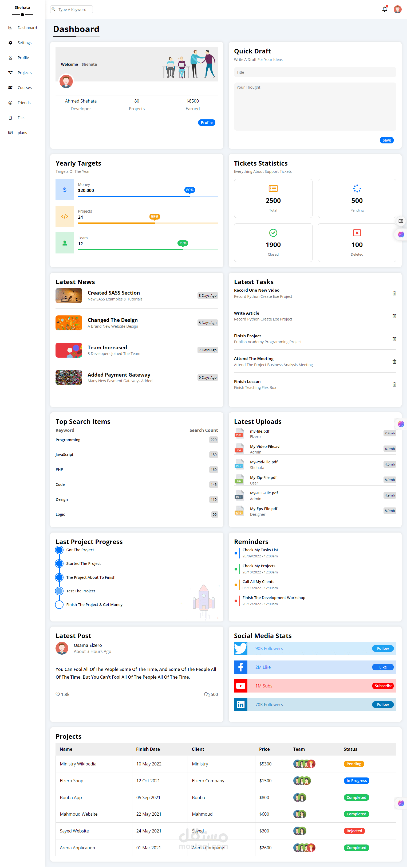Click the Total tickets list icon

click(273, 189)
